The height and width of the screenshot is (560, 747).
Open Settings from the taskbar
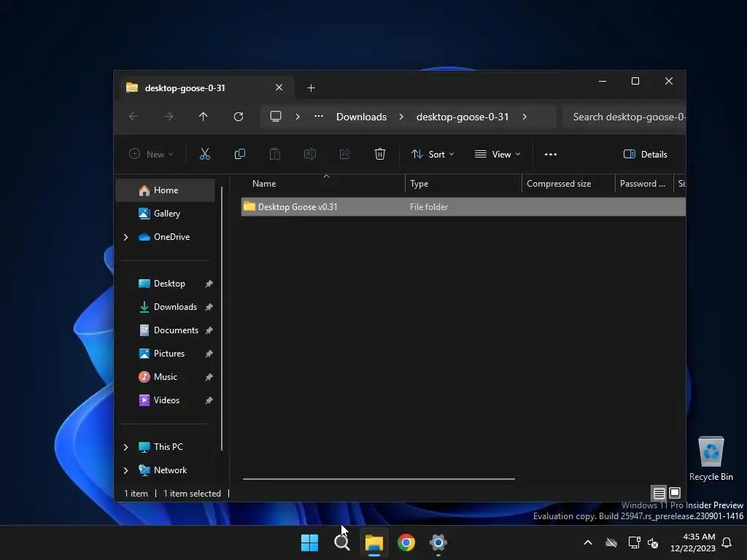pyautogui.click(x=438, y=542)
